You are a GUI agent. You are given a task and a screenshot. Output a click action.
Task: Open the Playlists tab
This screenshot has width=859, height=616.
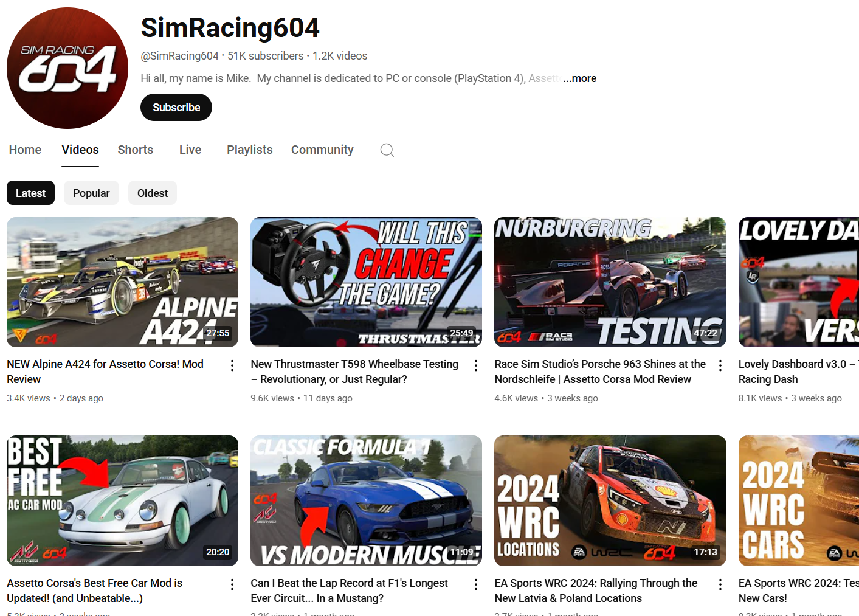250,150
